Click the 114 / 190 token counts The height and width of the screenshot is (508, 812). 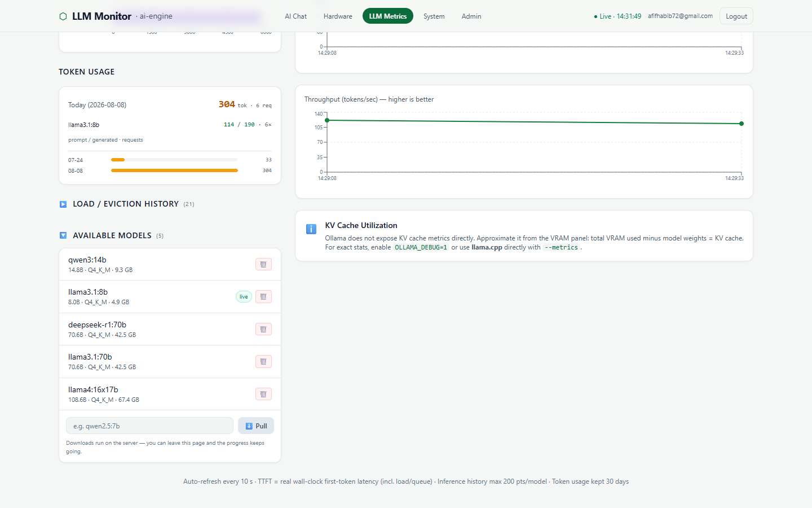click(x=239, y=125)
